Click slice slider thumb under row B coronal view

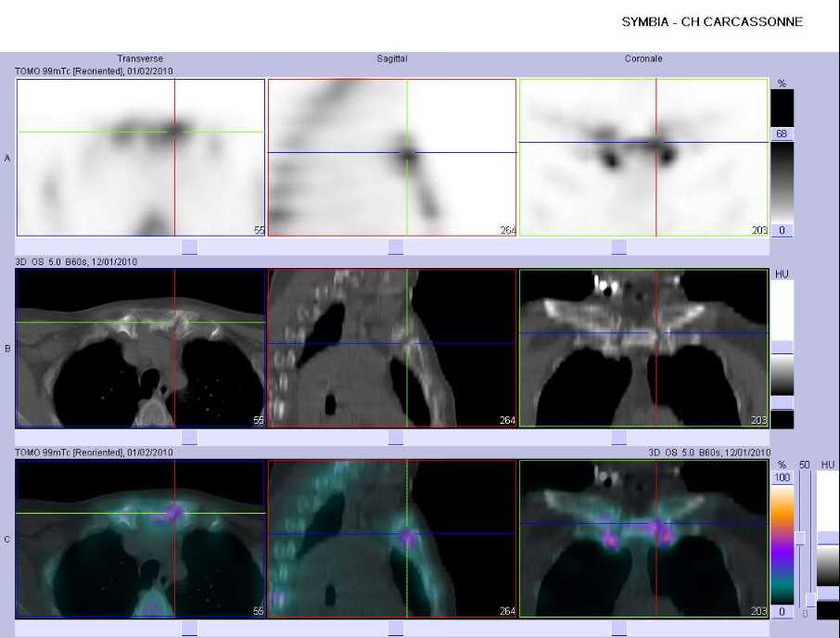(618, 438)
